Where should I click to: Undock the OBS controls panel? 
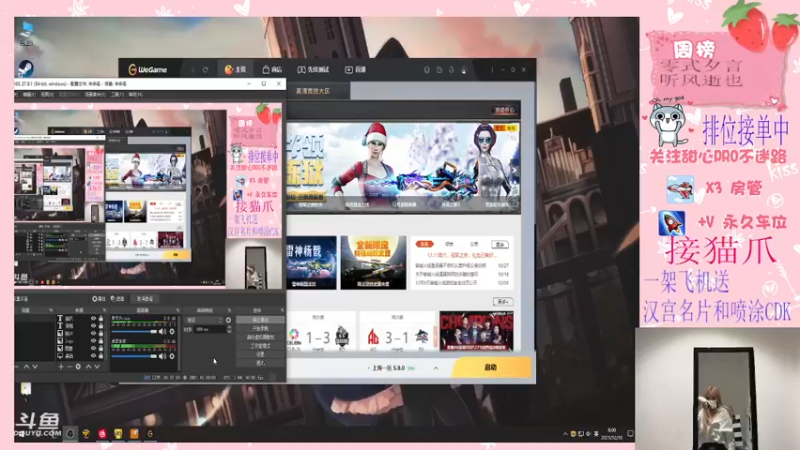[x=282, y=310]
